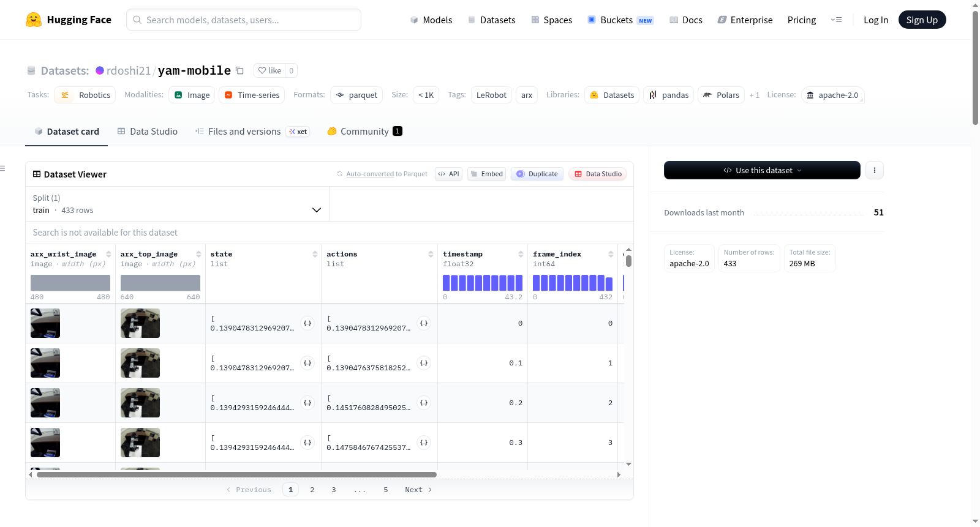Copy dataset name with the copy icon
The height and width of the screenshot is (527, 980).
239,70
